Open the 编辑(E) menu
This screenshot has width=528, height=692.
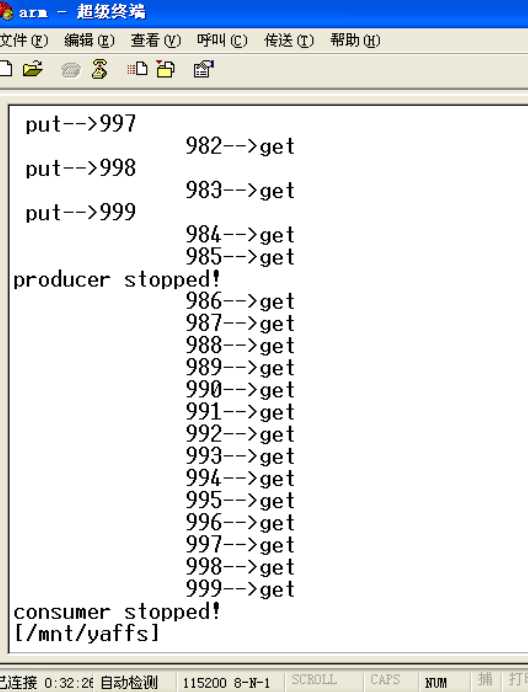coord(89,41)
